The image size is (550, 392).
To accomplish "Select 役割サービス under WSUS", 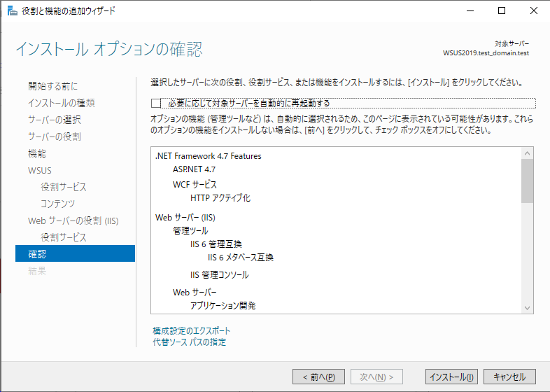I will pos(64,187).
